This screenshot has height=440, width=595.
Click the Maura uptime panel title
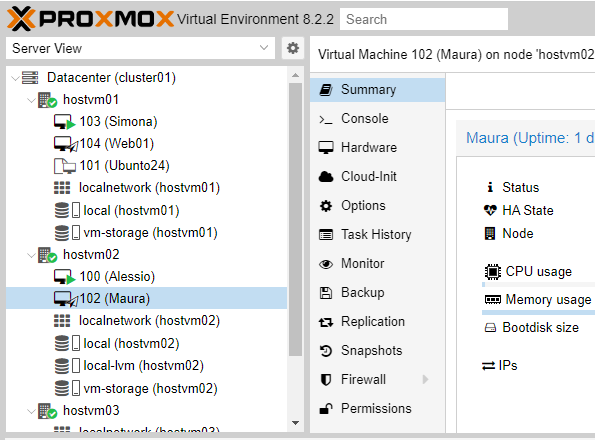click(x=530, y=138)
